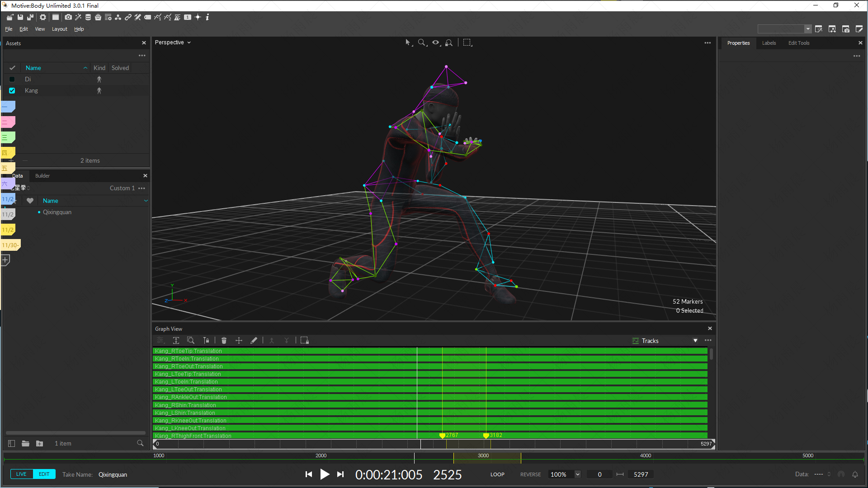
Task: Switch to the Labels tab
Action: click(x=769, y=43)
